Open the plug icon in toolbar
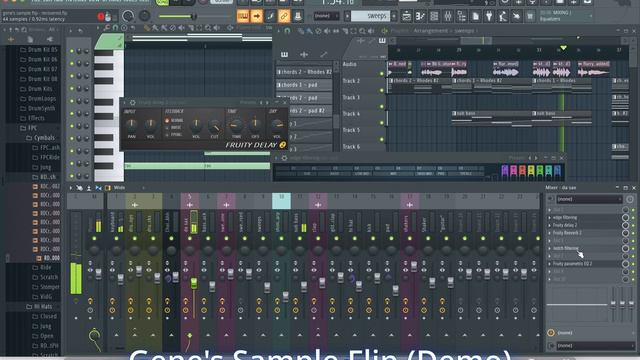The height and width of the screenshot is (360, 640). click(x=489, y=16)
